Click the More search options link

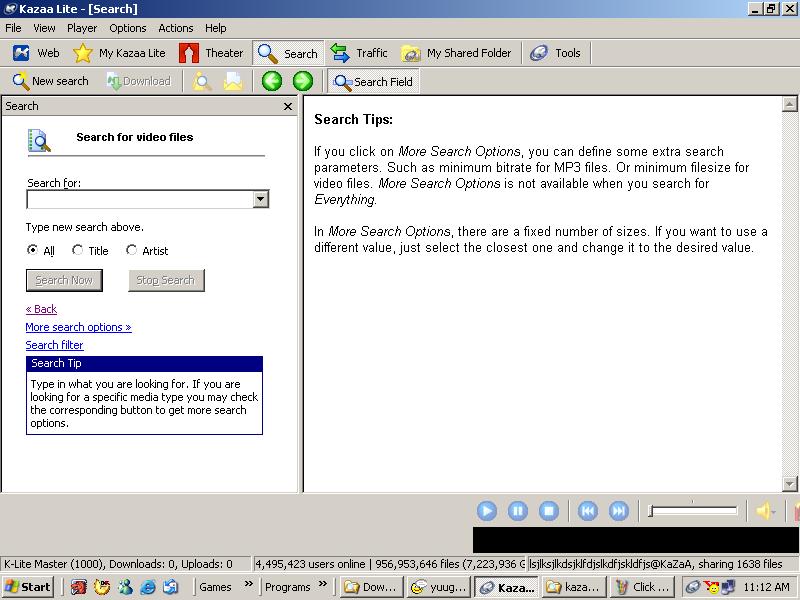coord(78,327)
